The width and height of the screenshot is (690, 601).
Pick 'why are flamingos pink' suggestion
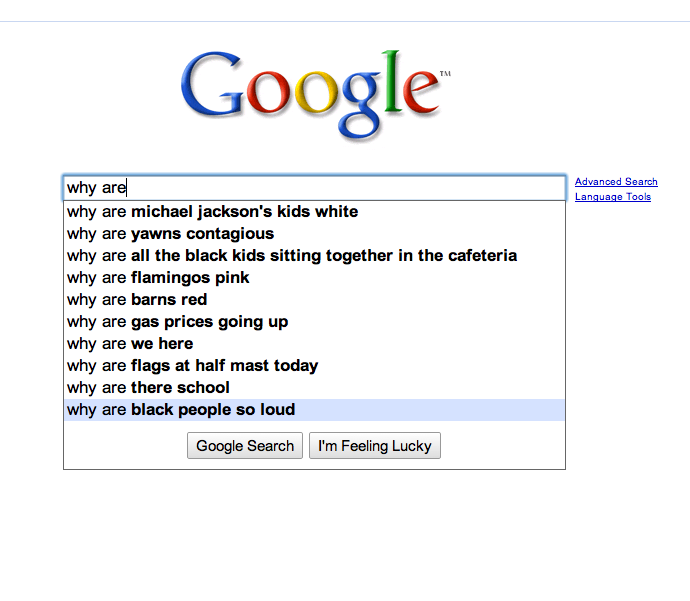tap(158, 278)
